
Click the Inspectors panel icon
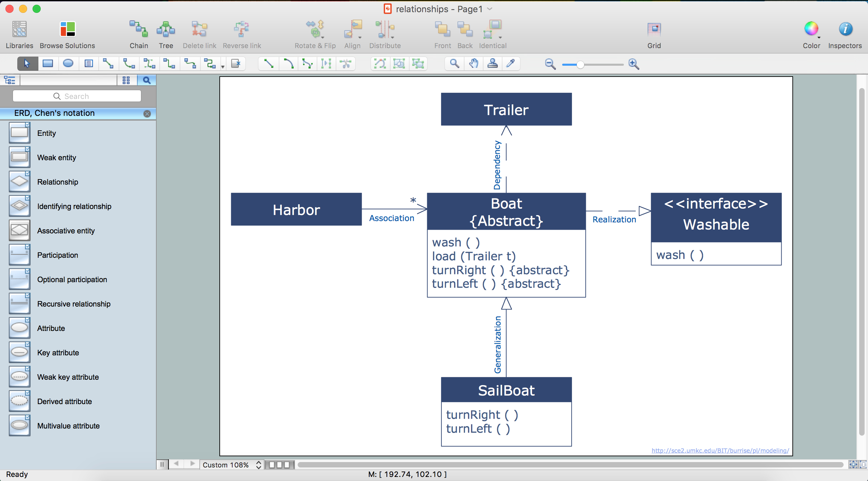(844, 29)
